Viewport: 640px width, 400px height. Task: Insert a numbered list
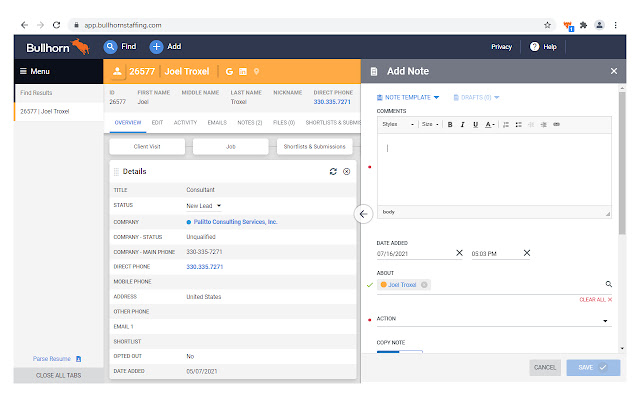(506, 124)
